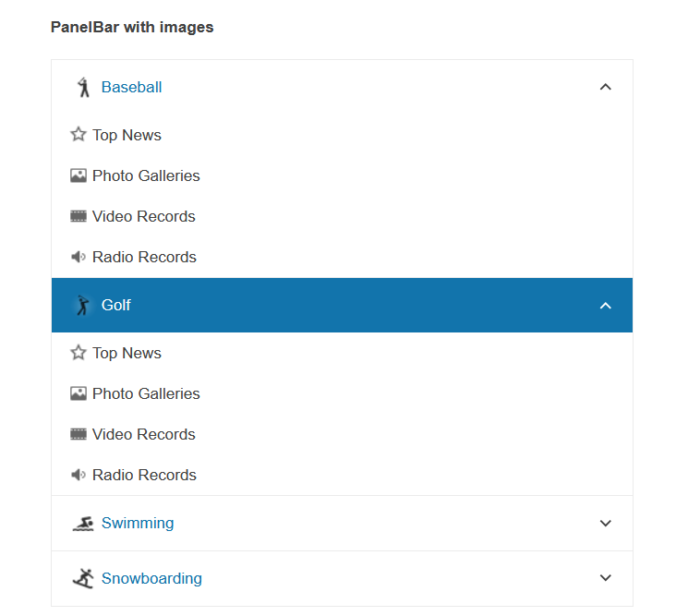
Task: Click the Snowboarding header link
Action: (151, 578)
